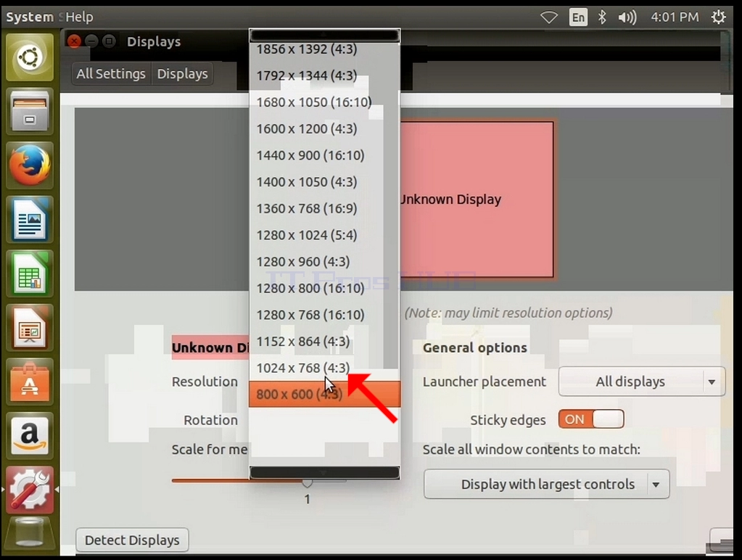Open the Ubuntu Dash home icon

[x=30, y=57]
